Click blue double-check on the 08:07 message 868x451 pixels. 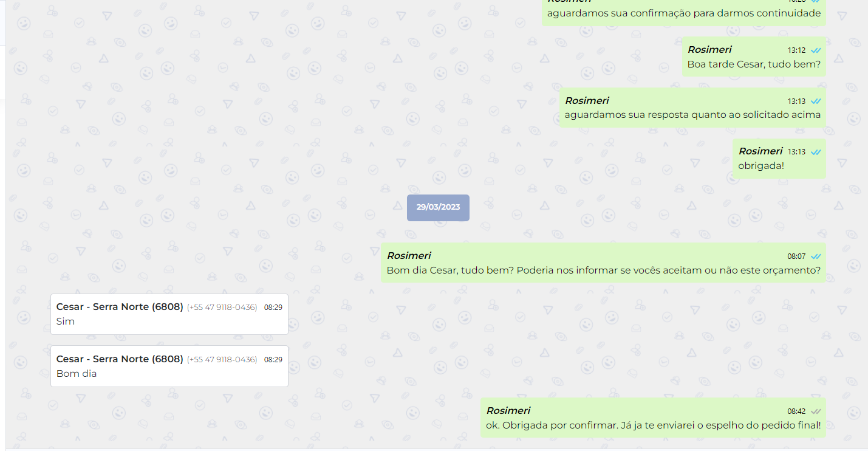point(815,256)
